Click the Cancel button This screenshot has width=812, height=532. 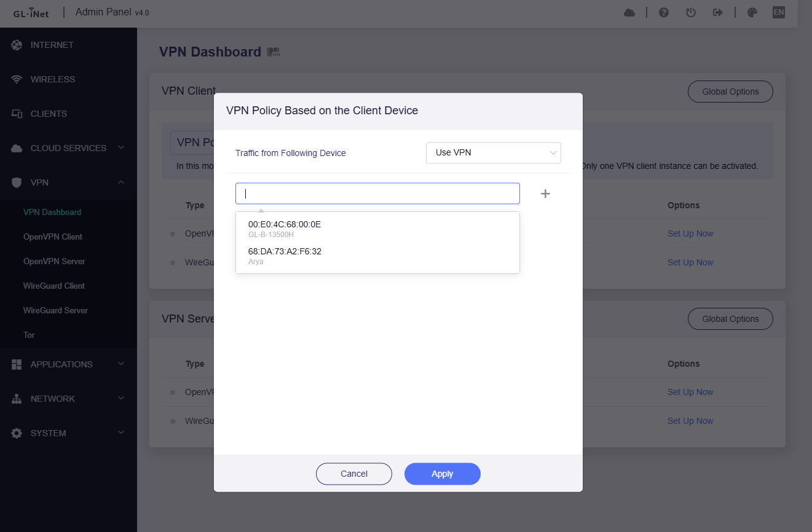(x=354, y=474)
